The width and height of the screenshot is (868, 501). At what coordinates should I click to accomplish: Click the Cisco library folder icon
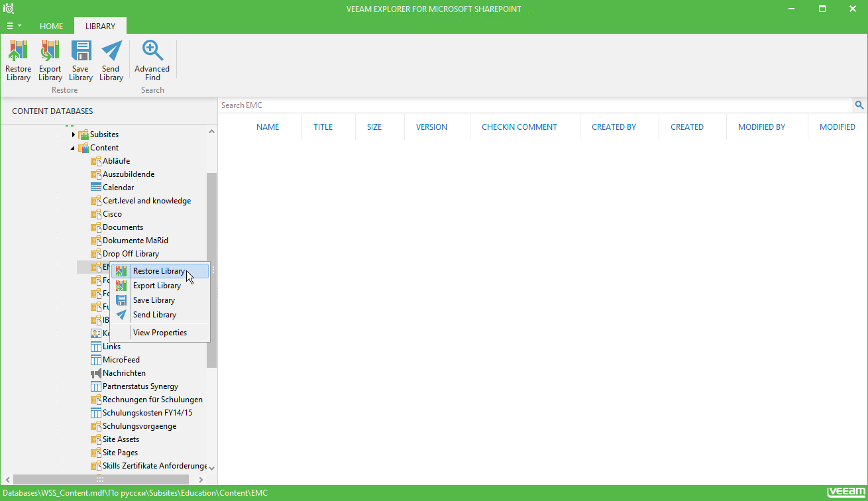[x=95, y=214]
